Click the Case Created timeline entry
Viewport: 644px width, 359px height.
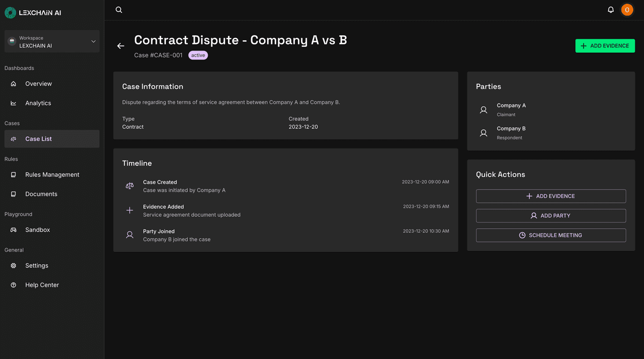coord(286,186)
